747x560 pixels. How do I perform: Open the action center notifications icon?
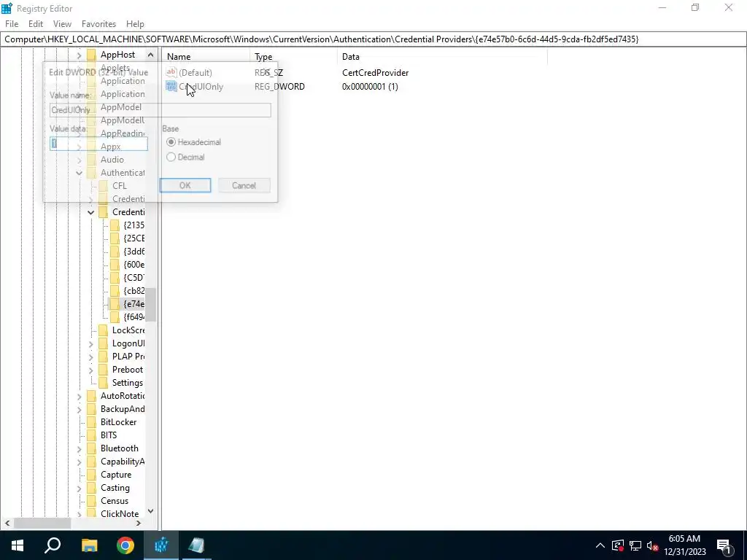pos(724,545)
